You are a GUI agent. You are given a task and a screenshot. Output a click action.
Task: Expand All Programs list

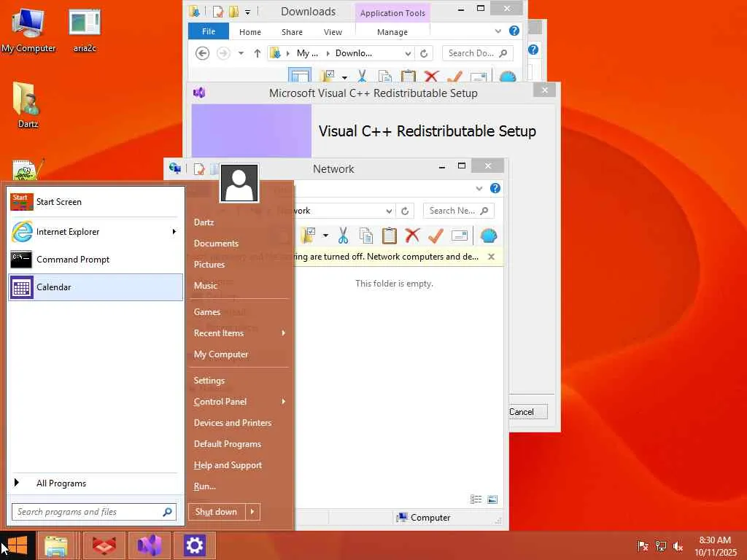click(96, 483)
